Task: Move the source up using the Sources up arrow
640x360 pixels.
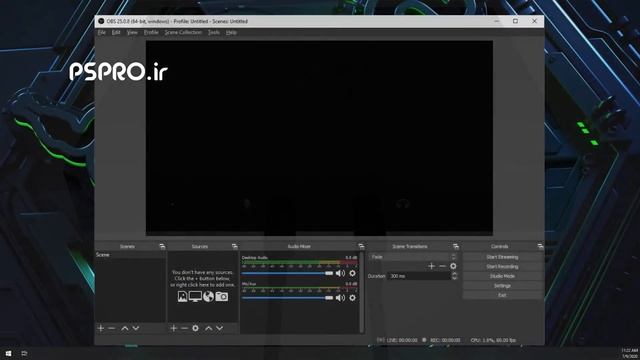Action: 209,328
